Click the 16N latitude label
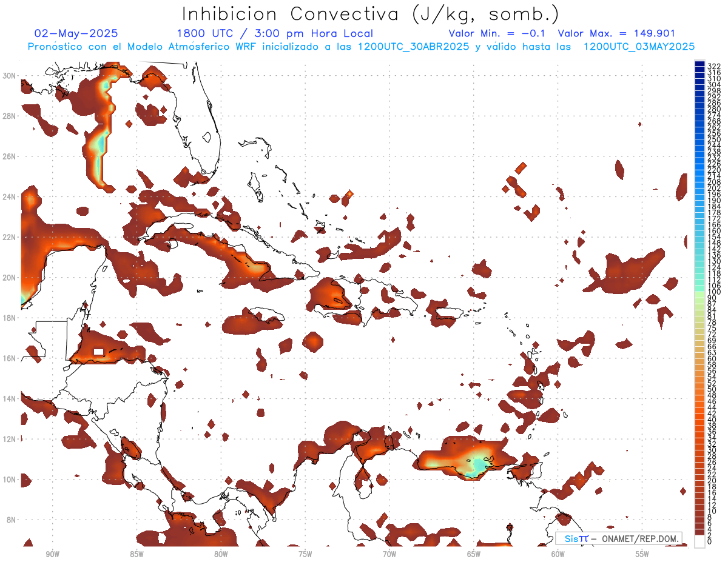 click(10, 358)
